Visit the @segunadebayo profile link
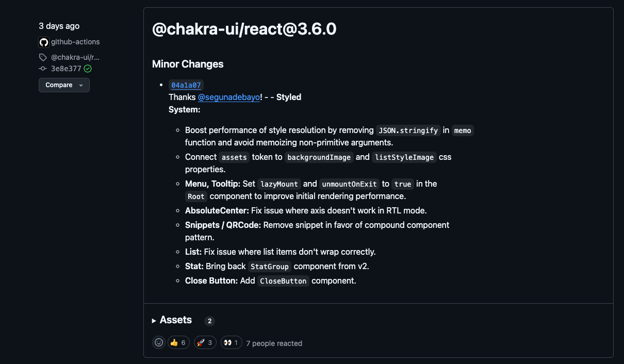The width and height of the screenshot is (624, 364). click(228, 97)
